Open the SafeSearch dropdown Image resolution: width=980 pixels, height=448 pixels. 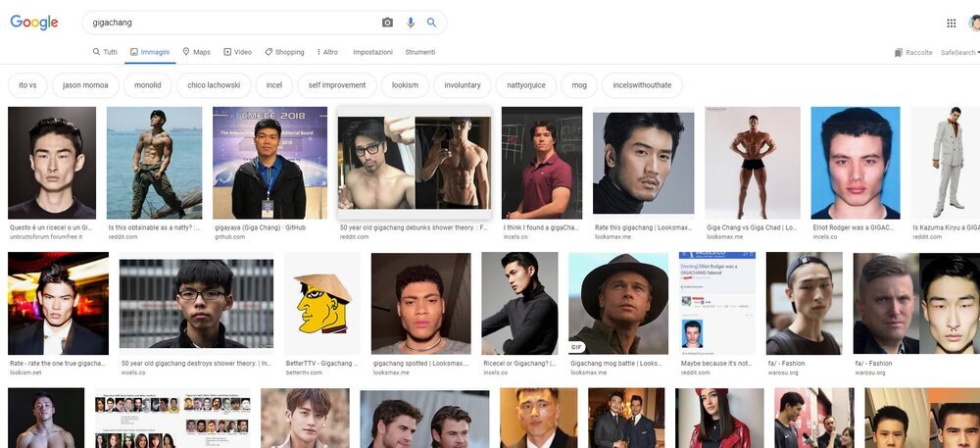pyautogui.click(x=960, y=53)
